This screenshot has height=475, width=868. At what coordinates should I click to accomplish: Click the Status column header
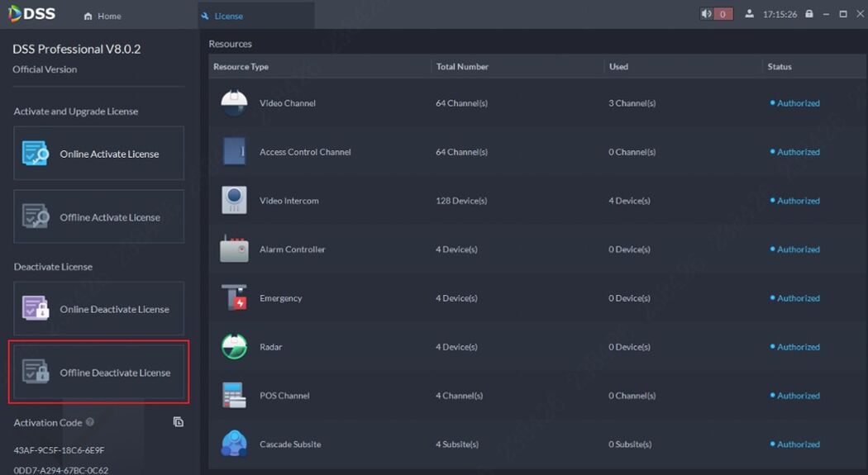780,66
